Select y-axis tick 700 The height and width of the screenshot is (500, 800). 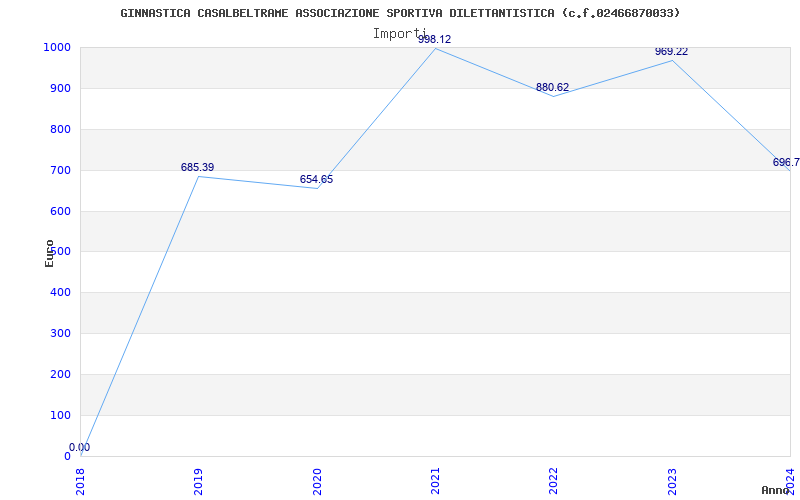pyautogui.click(x=60, y=170)
